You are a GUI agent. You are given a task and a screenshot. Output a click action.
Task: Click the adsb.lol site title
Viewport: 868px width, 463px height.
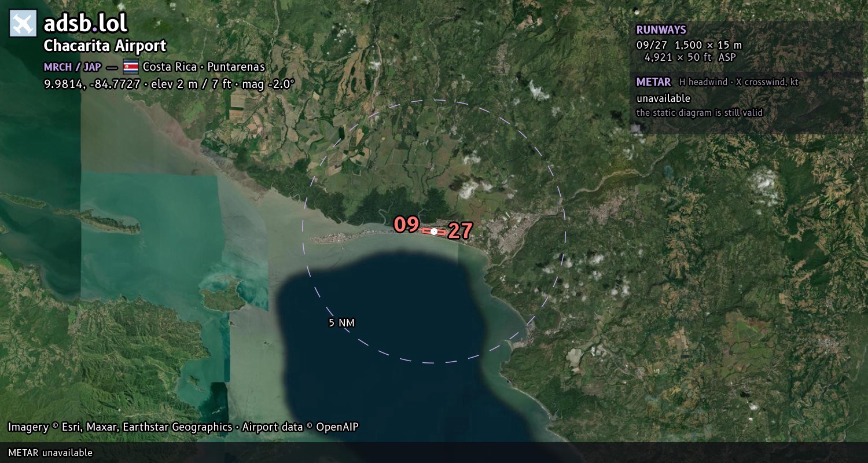coord(86,24)
